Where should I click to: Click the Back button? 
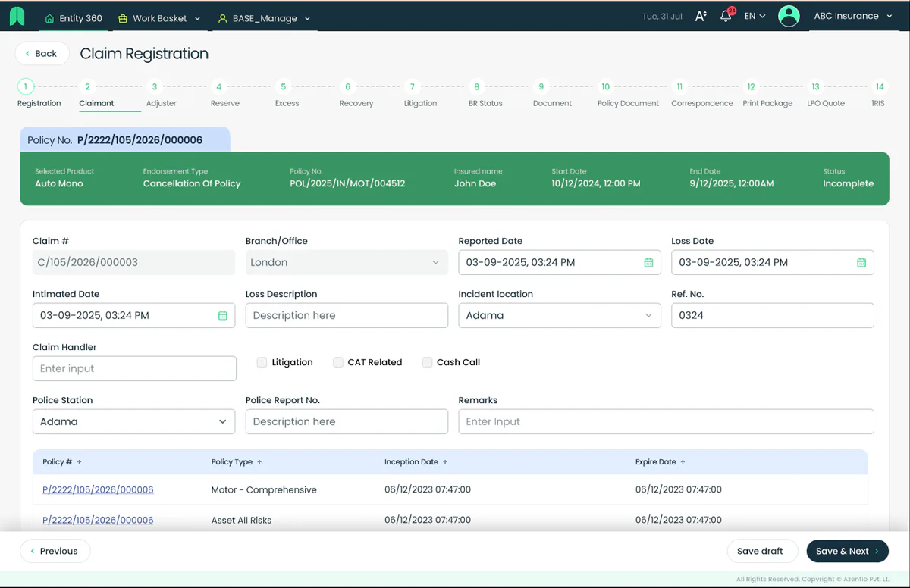(42, 54)
